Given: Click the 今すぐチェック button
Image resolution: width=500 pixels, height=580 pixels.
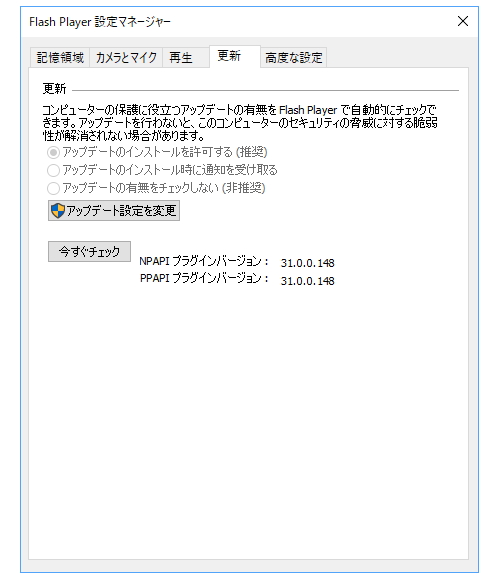Looking at the screenshot, I should (x=89, y=252).
